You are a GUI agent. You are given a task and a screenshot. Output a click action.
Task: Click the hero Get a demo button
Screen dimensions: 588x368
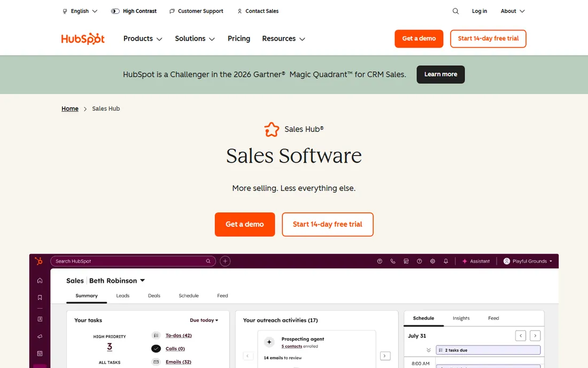pos(245,224)
